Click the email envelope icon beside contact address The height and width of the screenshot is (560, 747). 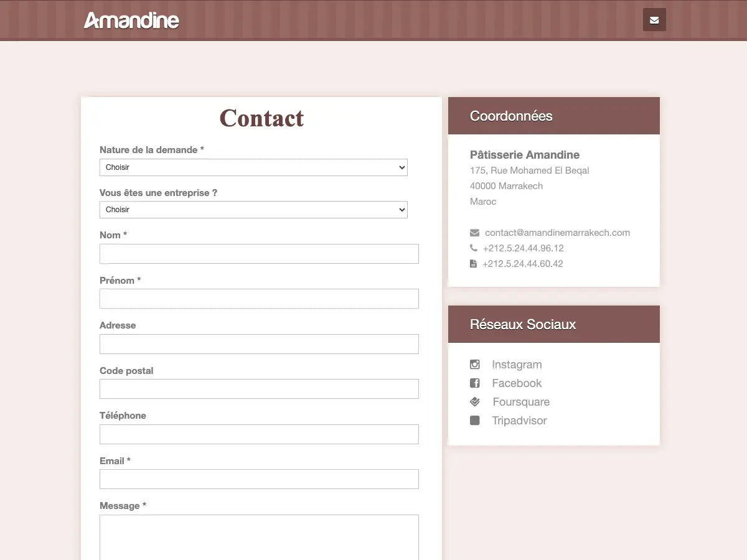474,233
